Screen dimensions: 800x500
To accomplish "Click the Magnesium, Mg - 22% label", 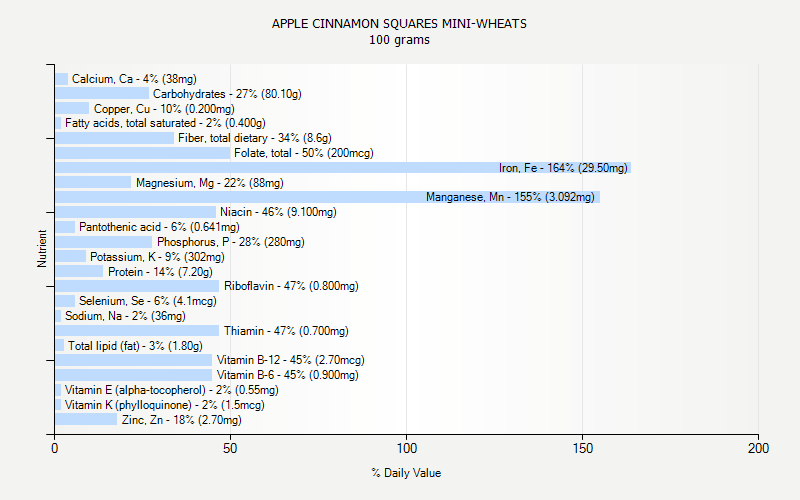I will [210, 183].
